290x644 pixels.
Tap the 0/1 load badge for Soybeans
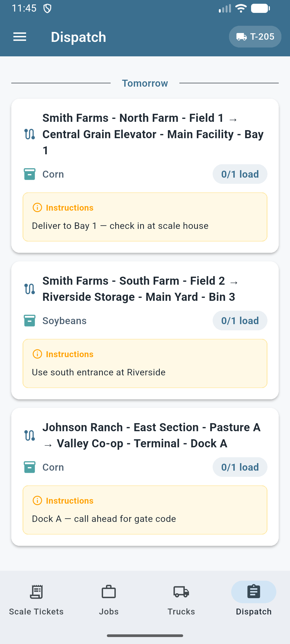coord(240,321)
